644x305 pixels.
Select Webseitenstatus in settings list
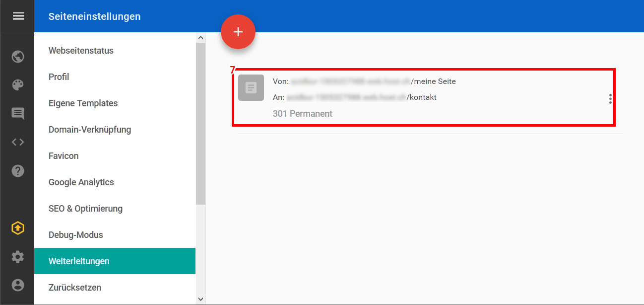pyautogui.click(x=81, y=51)
